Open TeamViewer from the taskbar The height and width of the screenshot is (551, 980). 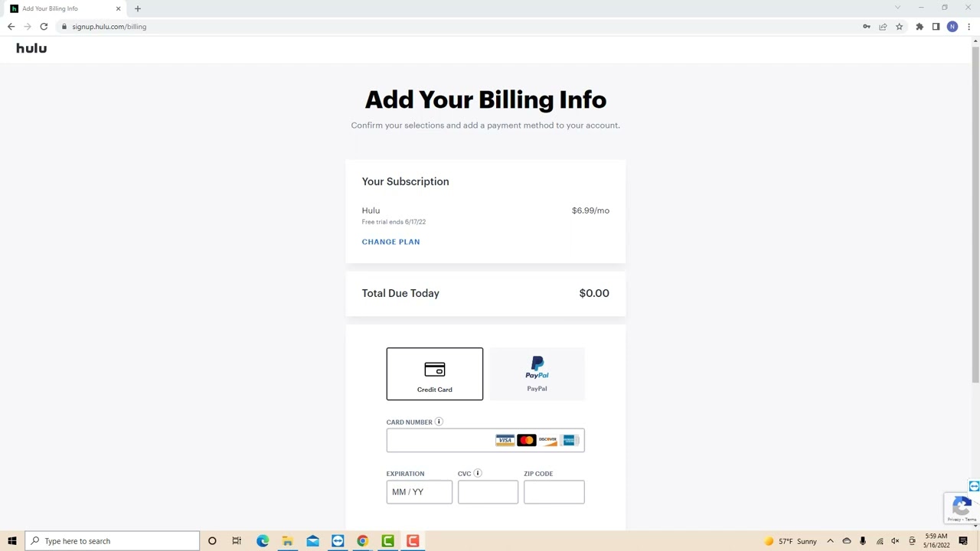338,541
